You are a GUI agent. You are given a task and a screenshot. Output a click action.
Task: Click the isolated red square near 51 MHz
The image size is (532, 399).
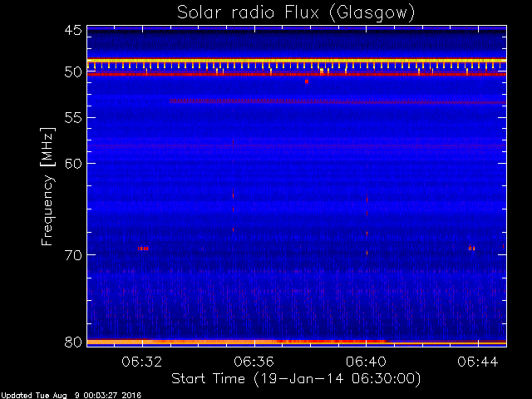[x=307, y=81]
